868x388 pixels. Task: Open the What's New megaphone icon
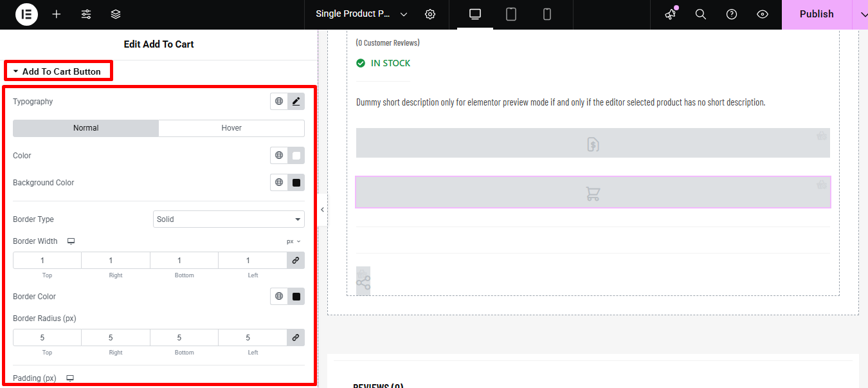click(x=671, y=14)
